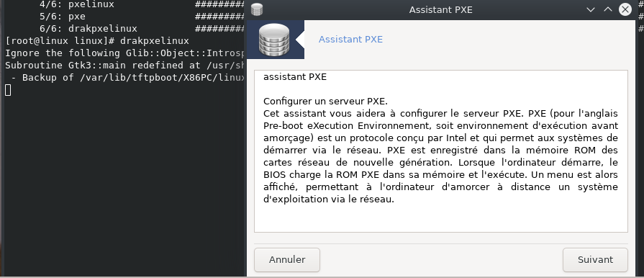Click the 'Configurer un serveur PXE.' line
Viewport: 644px width, 278px height.
325,102
